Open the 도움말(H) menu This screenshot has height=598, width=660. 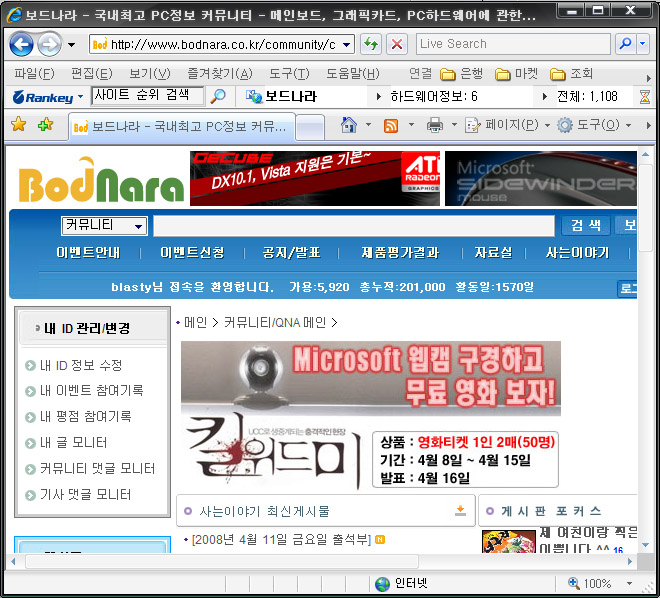(353, 74)
